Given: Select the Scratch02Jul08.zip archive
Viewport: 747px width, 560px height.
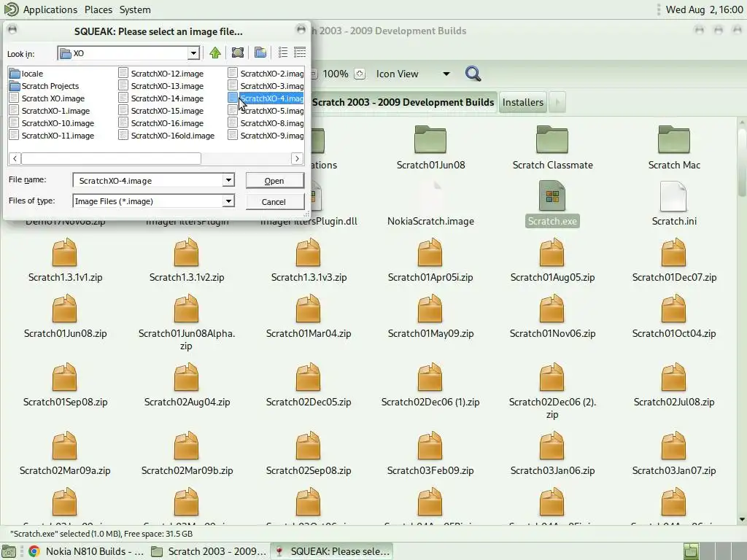Looking at the screenshot, I should click(x=674, y=386).
